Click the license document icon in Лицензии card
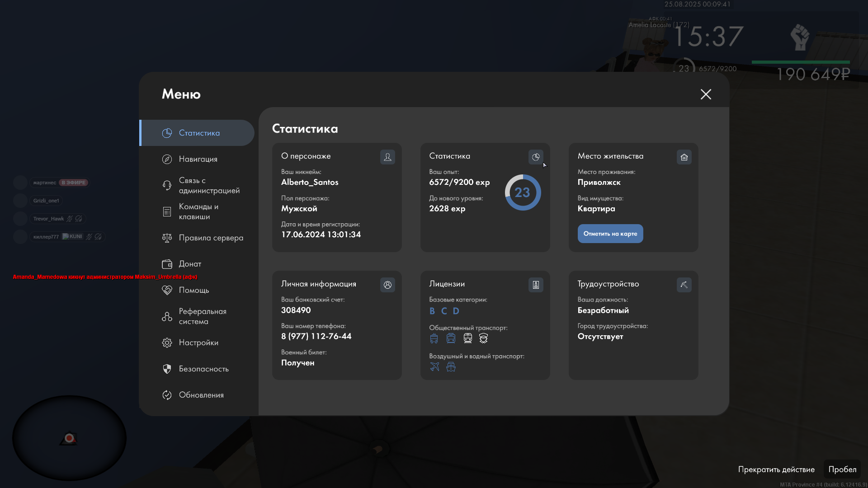Screen dimensions: 868x488 tap(536, 285)
